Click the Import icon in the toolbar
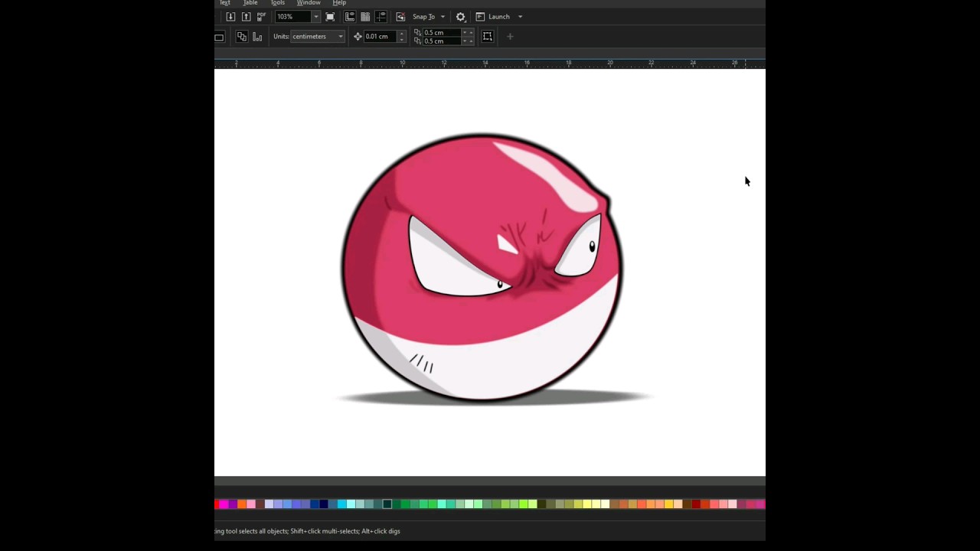 click(230, 17)
